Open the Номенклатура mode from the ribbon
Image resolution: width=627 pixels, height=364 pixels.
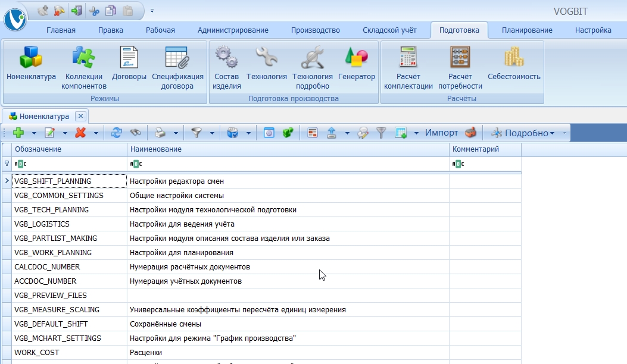pos(31,64)
